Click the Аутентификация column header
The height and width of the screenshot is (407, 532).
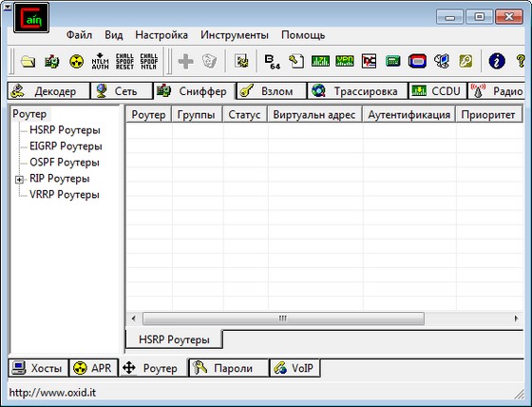408,114
